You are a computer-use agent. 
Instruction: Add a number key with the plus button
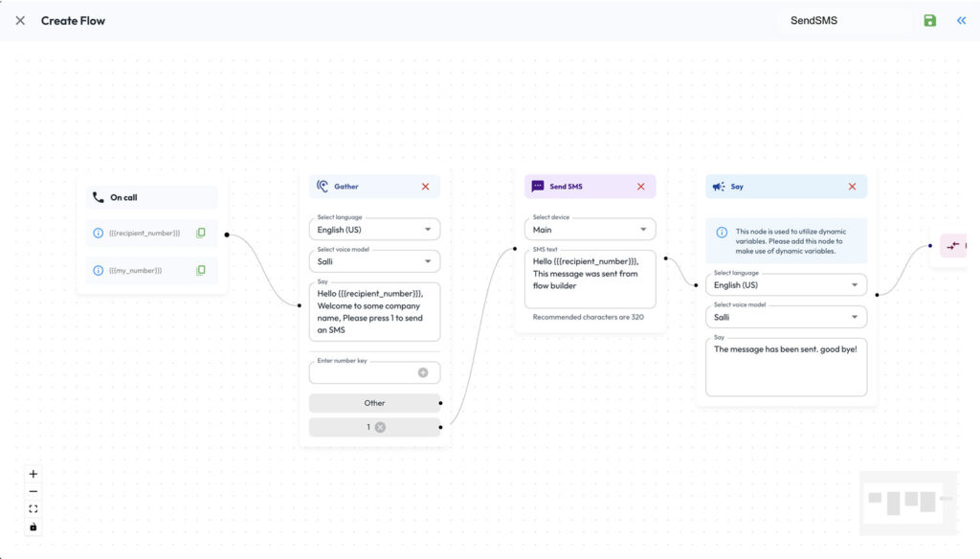coord(424,372)
